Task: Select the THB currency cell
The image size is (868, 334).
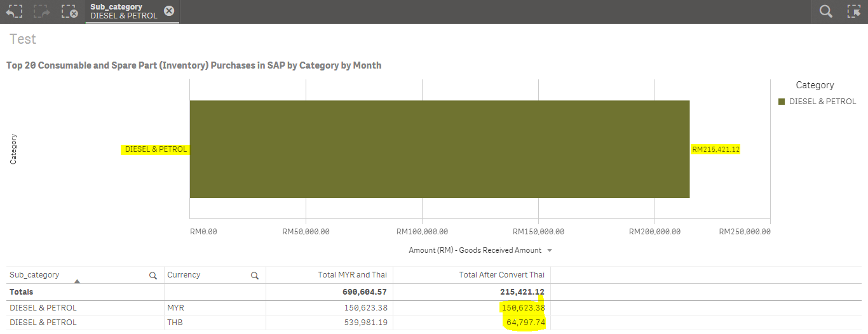Action: coord(175,323)
